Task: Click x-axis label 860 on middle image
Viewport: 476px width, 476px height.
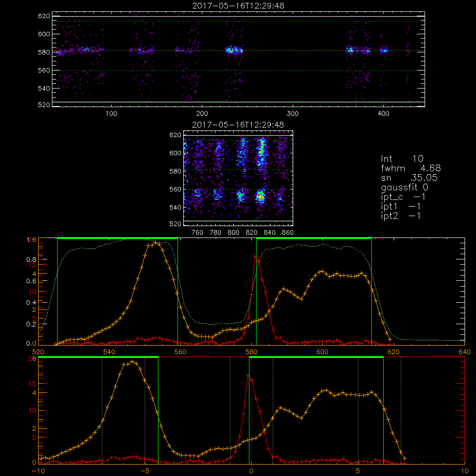Action: pyautogui.click(x=288, y=233)
